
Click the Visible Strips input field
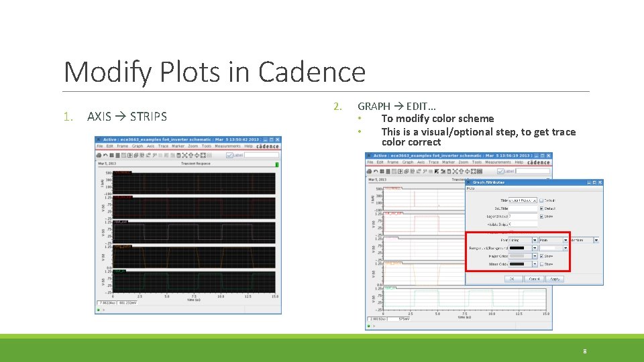pos(523,224)
